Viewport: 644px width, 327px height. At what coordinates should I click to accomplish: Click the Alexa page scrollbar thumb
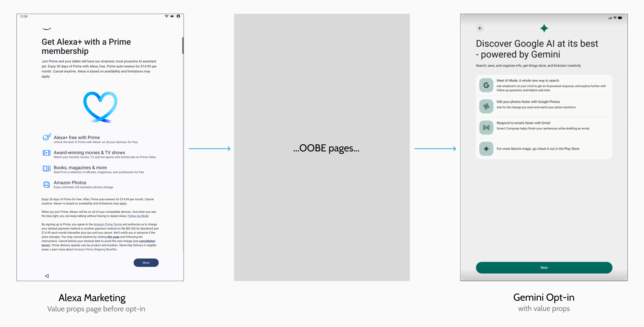[x=183, y=46]
